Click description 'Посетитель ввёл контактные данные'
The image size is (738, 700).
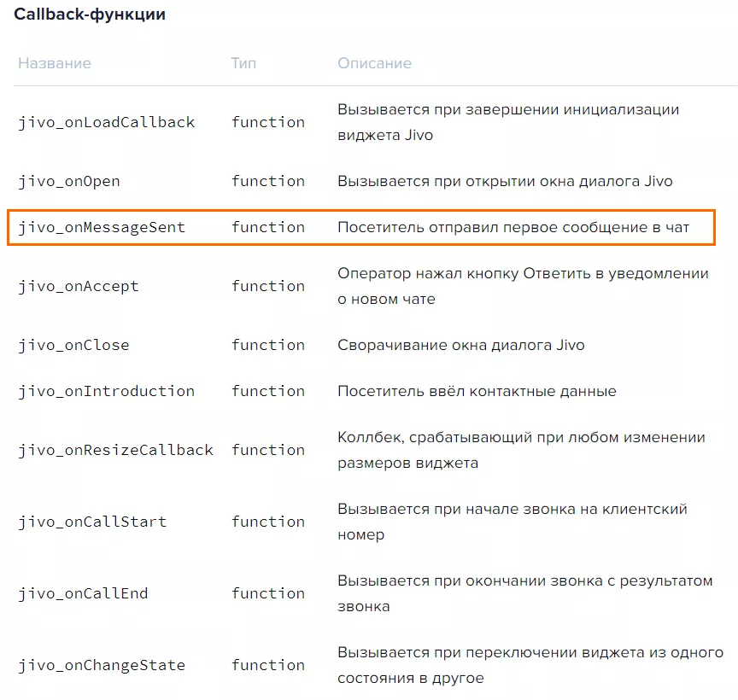[x=477, y=391]
